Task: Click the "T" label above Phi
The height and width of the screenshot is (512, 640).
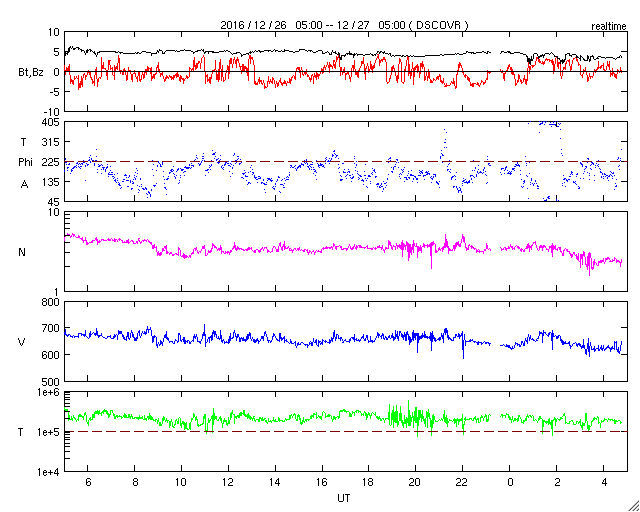Action: [x=24, y=142]
